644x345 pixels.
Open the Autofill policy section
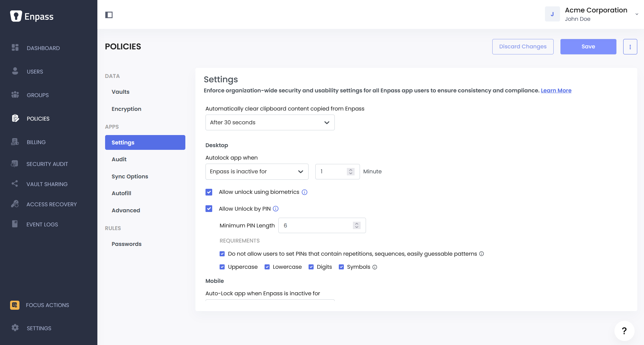pos(122,193)
